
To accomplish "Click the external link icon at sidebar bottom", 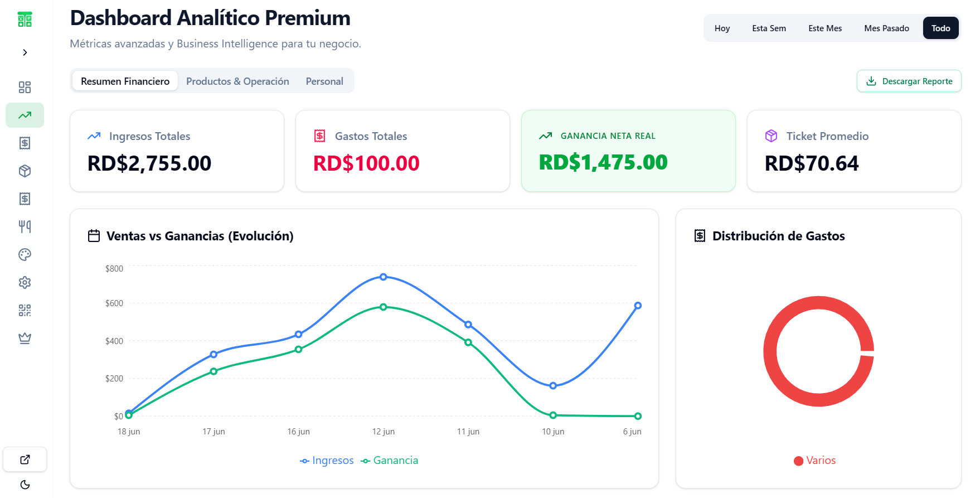I will 25,460.
